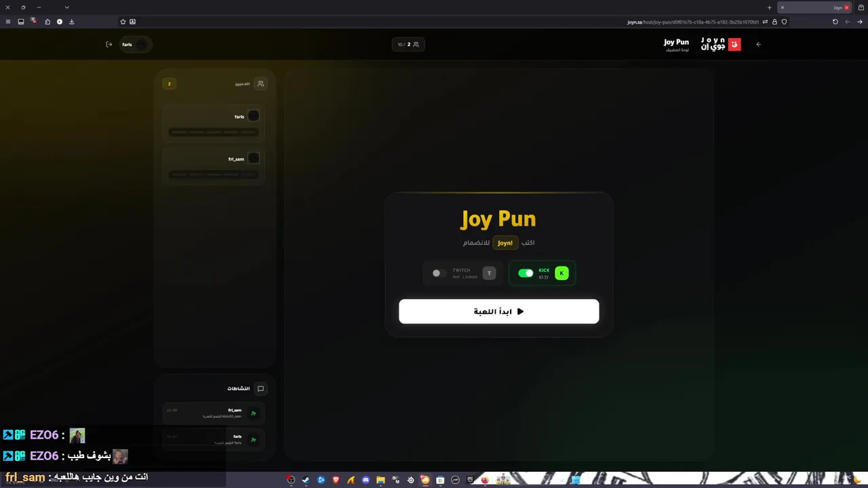Click the red Joyn logo
The width and height of the screenshot is (868, 488).
click(x=734, y=45)
